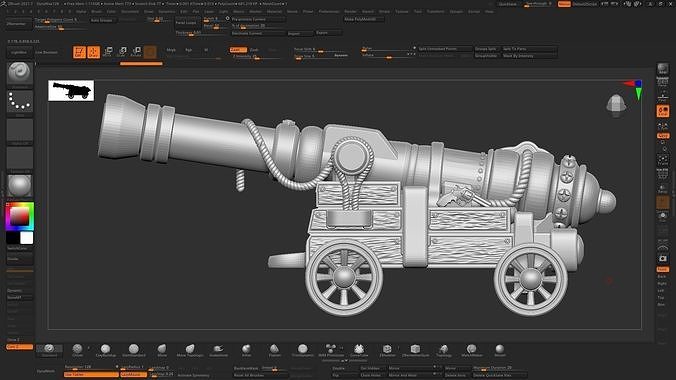Click the LightBox button
This screenshot has width=676, height=380.
(19, 52)
